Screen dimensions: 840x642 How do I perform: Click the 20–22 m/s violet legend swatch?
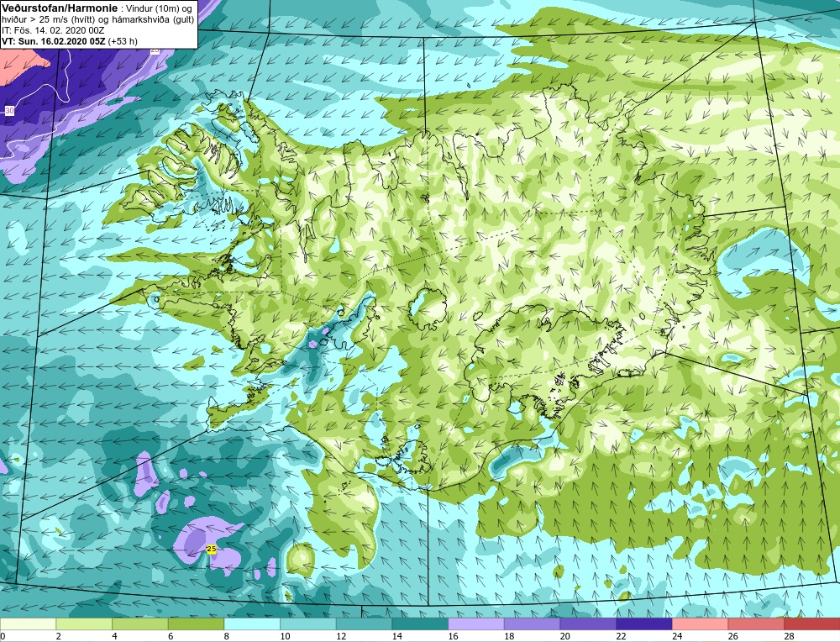(588, 624)
